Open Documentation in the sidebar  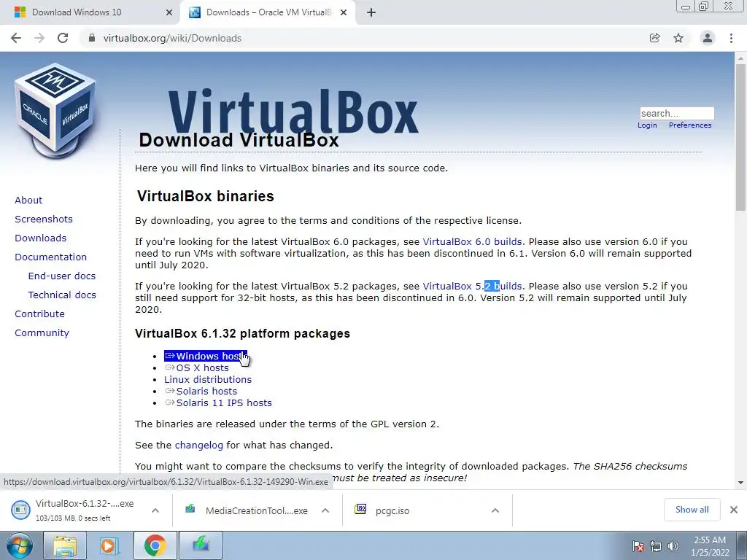[x=51, y=257]
